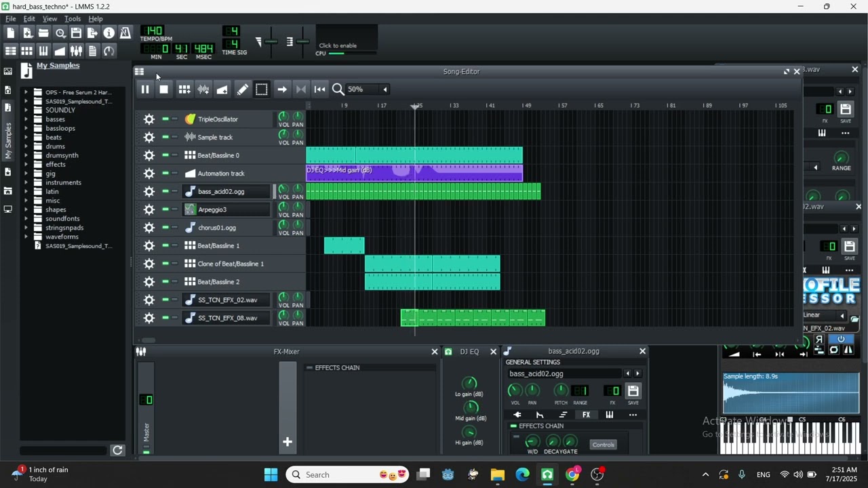The height and width of the screenshot is (488, 868).
Task: Add new FX channel with plus button
Action: (288, 442)
